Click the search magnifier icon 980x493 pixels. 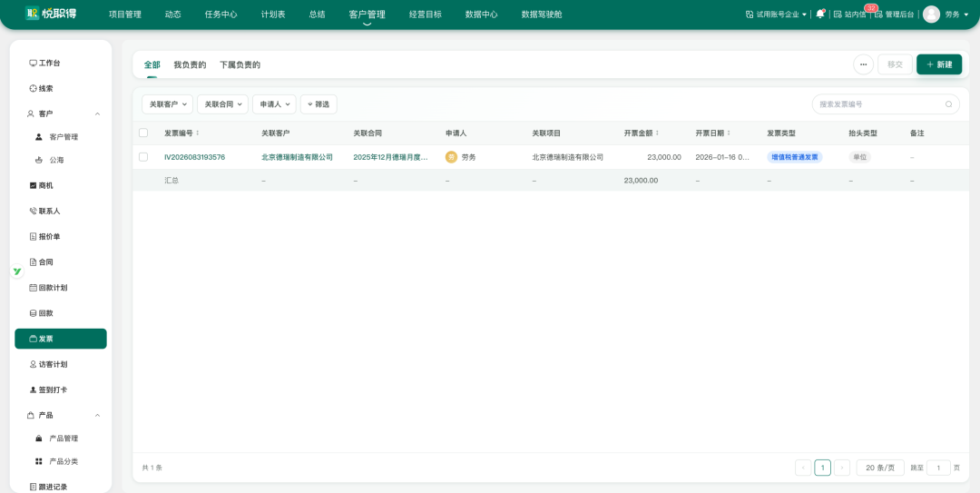tap(949, 104)
